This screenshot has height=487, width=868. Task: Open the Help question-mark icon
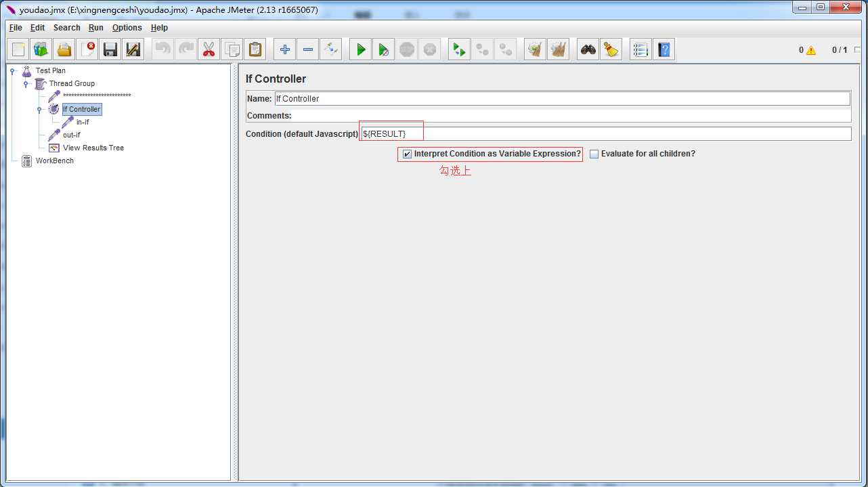(664, 49)
